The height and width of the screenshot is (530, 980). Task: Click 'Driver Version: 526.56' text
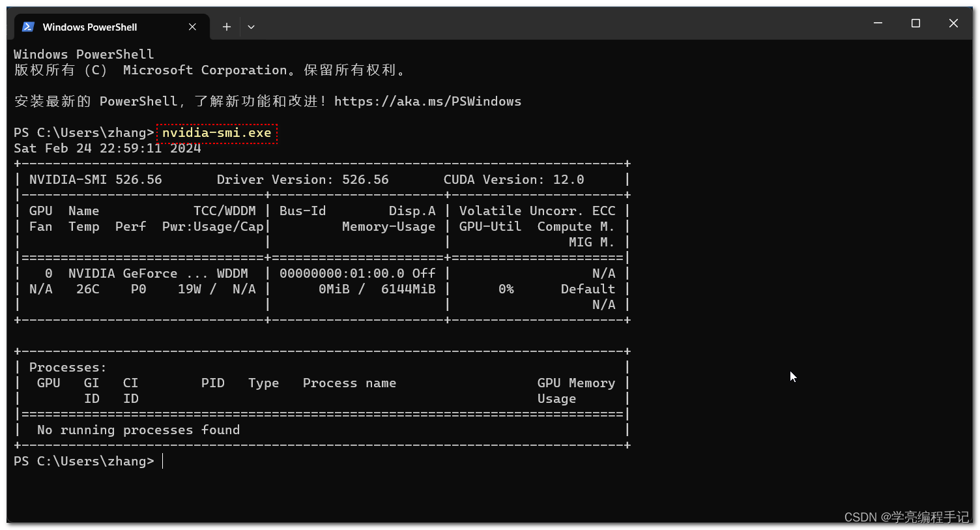coord(303,179)
